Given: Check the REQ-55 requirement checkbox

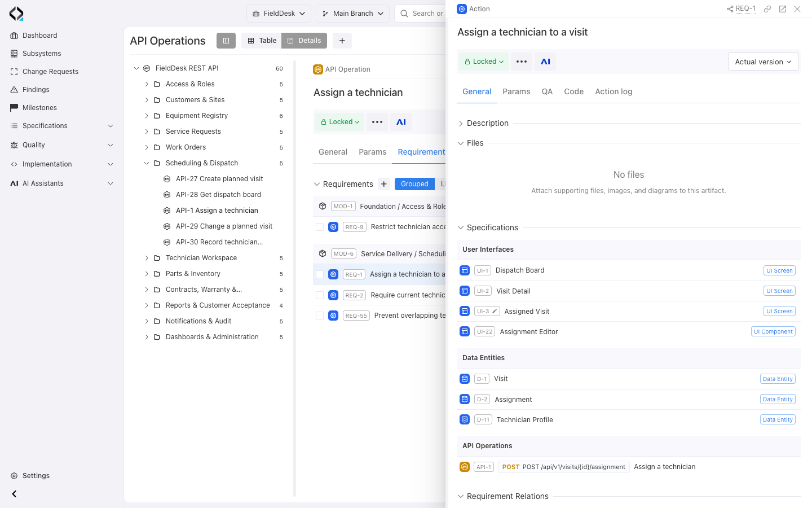Looking at the screenshot, I should 320,316.
